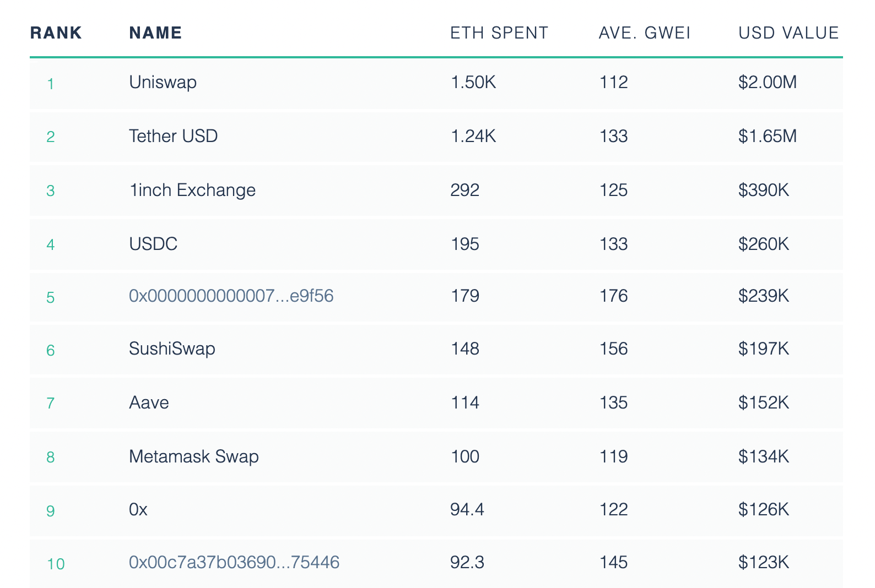Select the 1inch Exchange name cell
The height and width of the screenshot is (588, 875).
click(x=192, y=190)
